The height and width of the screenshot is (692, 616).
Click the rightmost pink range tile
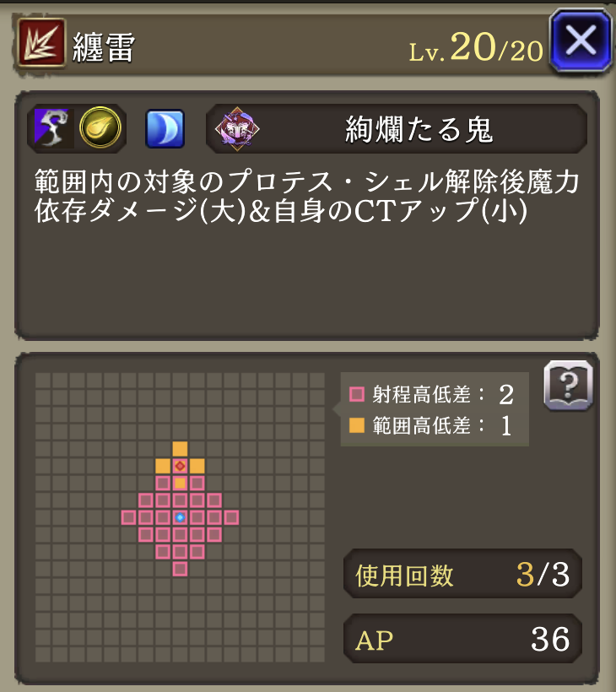pyautogui.click(x=232, y=517)
